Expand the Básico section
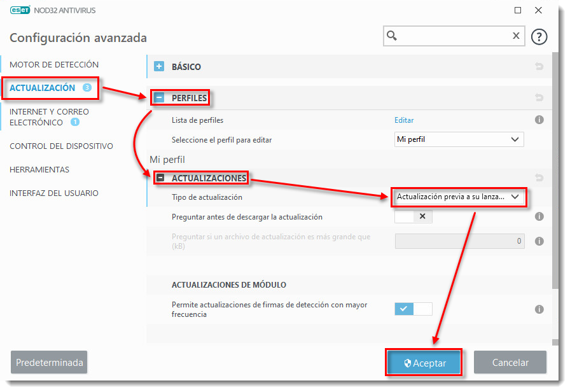Screen dimensions: 570x392 point(160,66)
